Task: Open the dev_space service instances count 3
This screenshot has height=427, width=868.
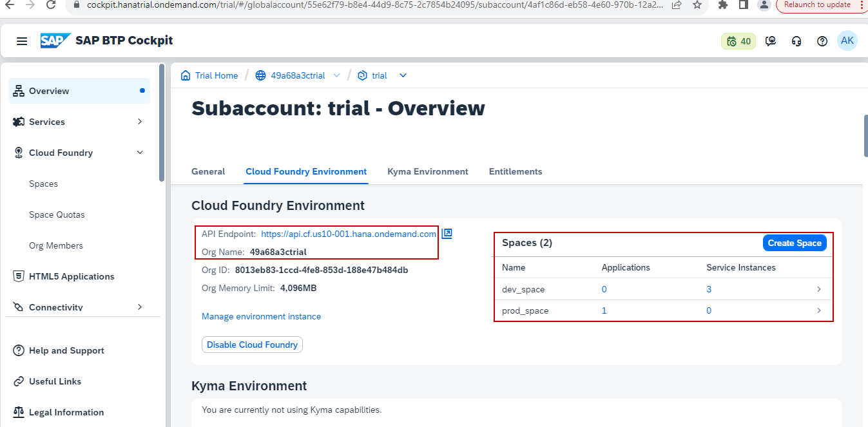Action: 709,289
